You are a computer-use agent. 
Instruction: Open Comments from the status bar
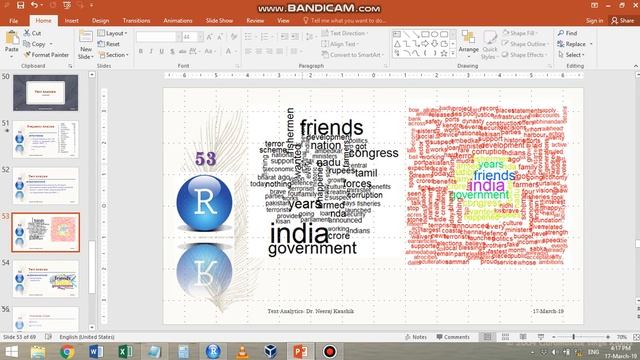[x=453, y=337]
